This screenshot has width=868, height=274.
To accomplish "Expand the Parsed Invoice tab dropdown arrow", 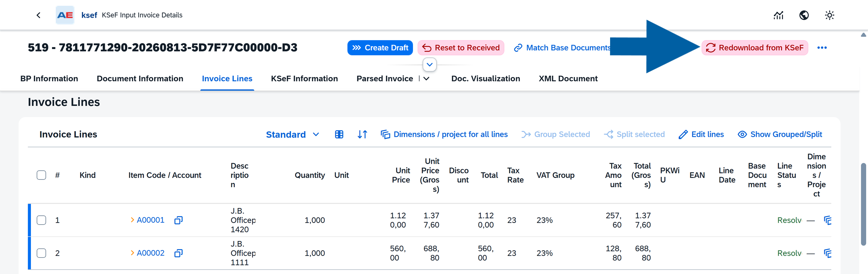I will (427, 79).
